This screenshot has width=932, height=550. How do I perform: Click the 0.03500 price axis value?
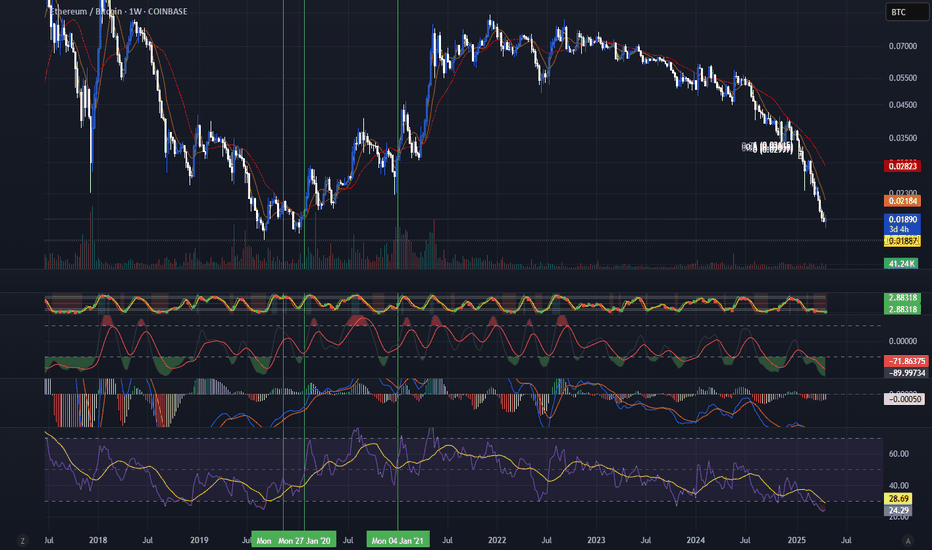902,138
